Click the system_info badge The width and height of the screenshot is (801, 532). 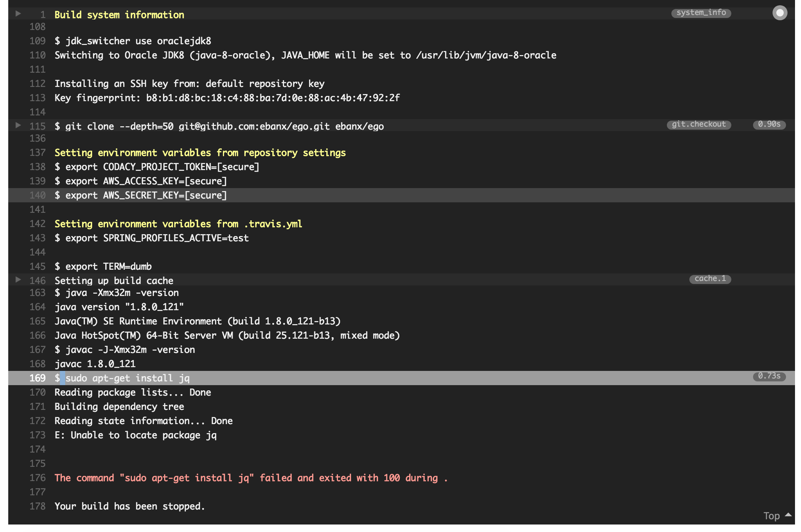(701, 13)
